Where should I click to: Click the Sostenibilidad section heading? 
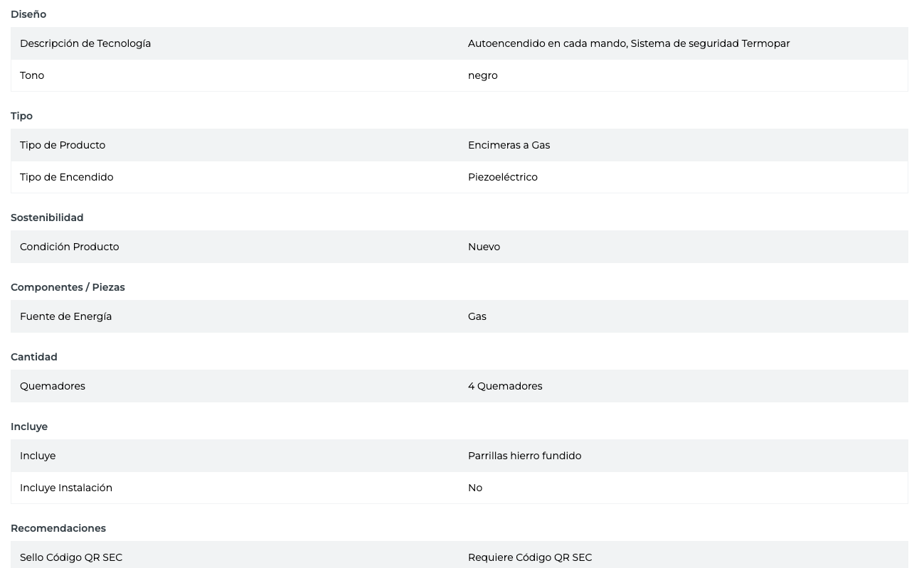tap(47, 218)
